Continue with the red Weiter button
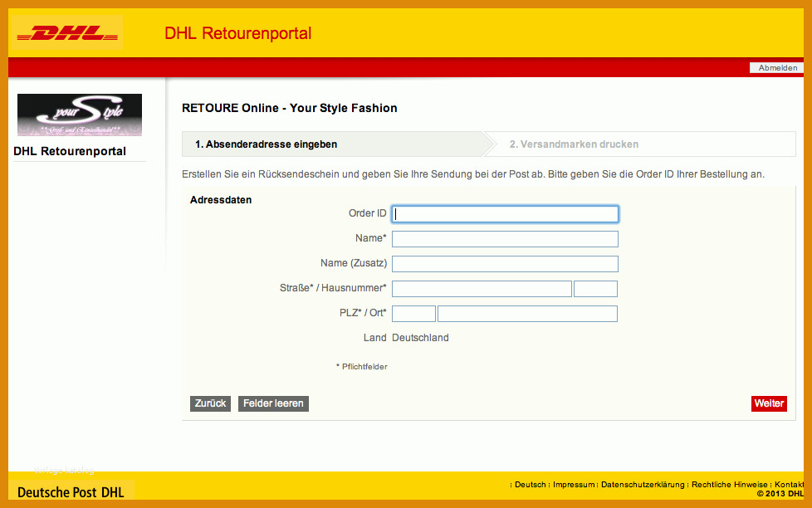This screenshot has height=508, width=812. [769, 403]
